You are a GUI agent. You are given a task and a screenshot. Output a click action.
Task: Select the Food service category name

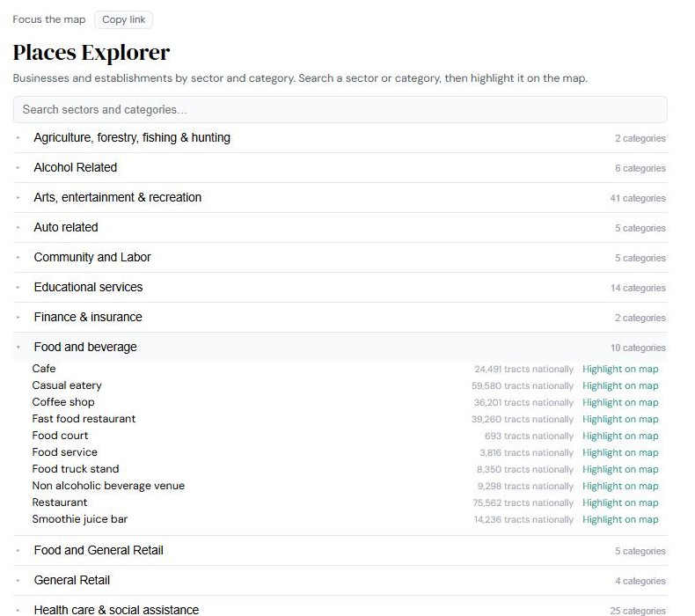pos(65,452)
